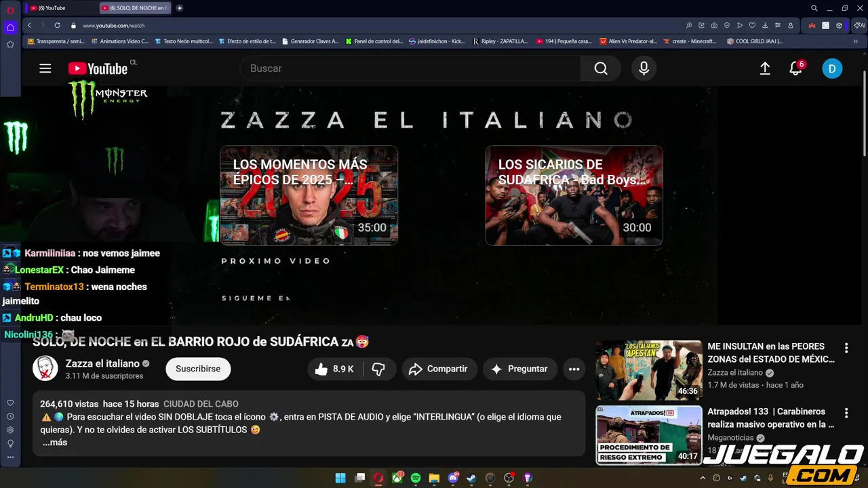Like the video with thumbs up
This screenshot has width=868, height=488.
click(x=334, y=369)
